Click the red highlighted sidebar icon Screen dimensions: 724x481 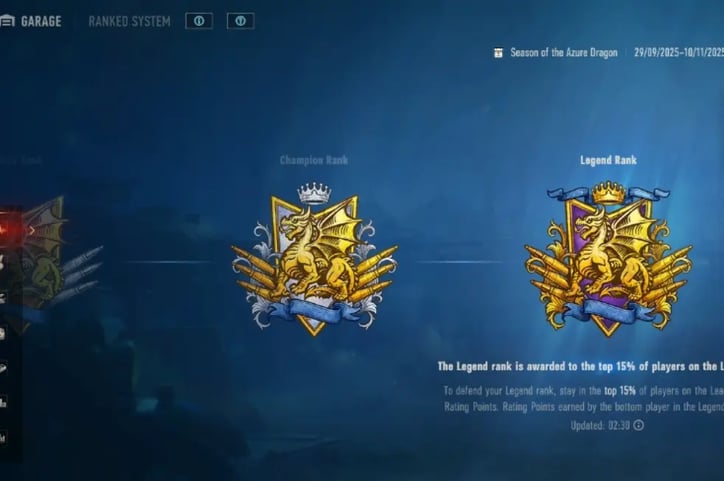6,229
